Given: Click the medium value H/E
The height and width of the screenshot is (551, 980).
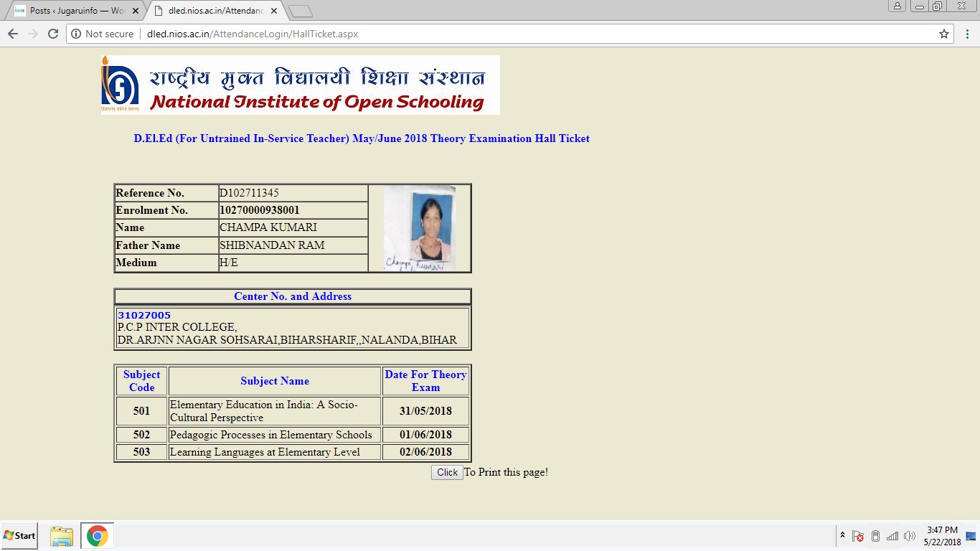Looking at the screenshot, I should pos(229,263).
